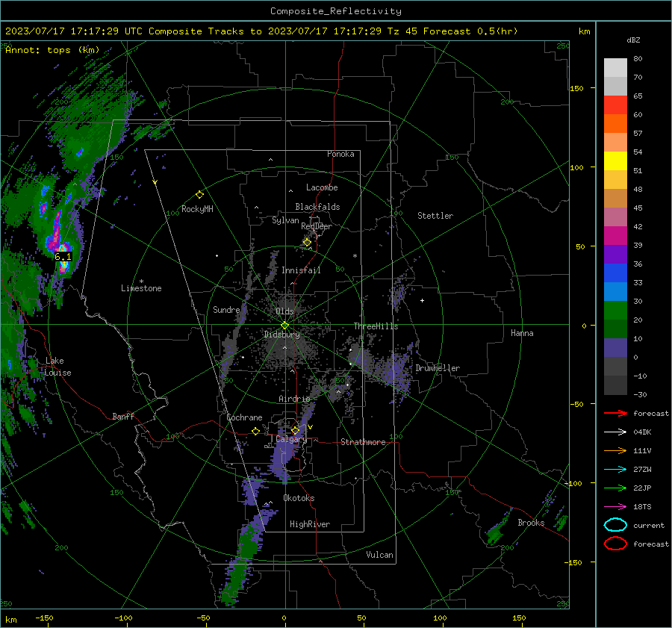
Task: Select the HighRiver city label
Action: (310, 524)
